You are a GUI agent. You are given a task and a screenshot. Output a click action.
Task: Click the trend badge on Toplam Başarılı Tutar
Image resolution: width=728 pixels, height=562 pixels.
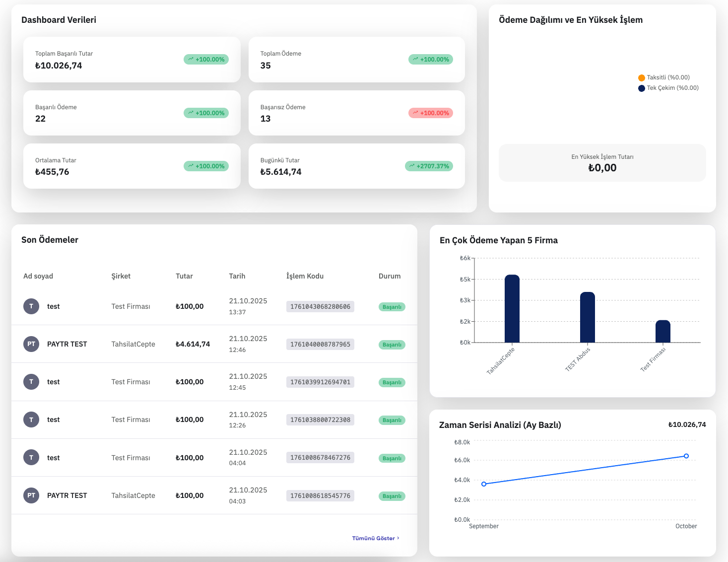[x=206, y=60]
